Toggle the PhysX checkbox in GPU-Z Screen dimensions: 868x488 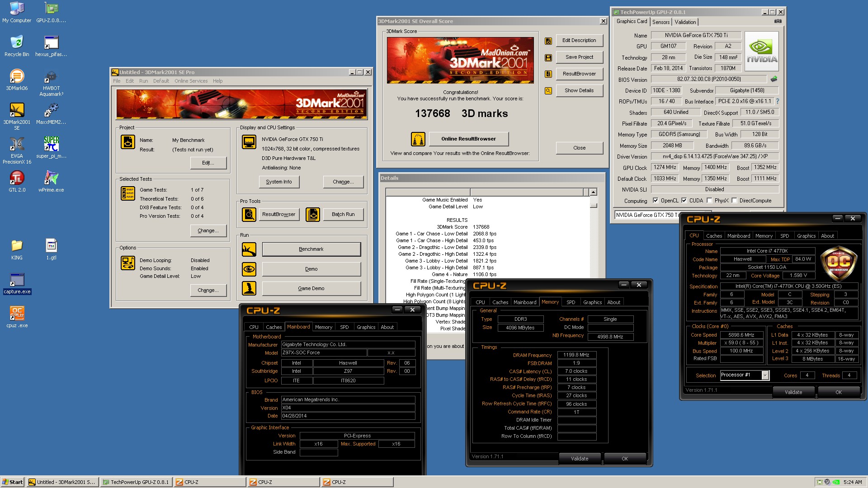[709, 201]
